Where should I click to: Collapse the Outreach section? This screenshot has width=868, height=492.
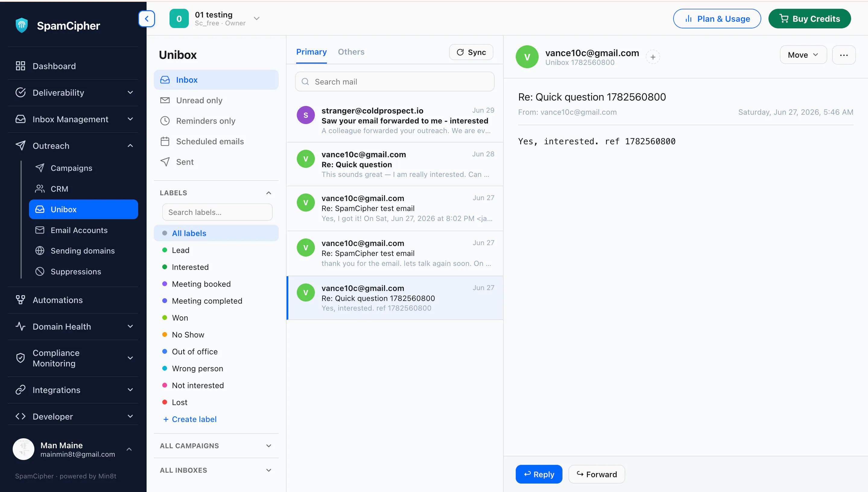click(x=73, y=146)
